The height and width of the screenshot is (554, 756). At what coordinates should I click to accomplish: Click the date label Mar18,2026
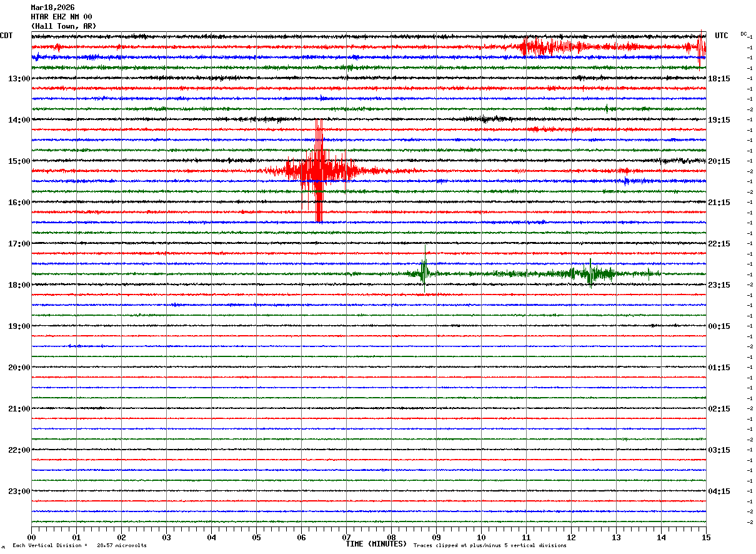[x=52, y=8]
